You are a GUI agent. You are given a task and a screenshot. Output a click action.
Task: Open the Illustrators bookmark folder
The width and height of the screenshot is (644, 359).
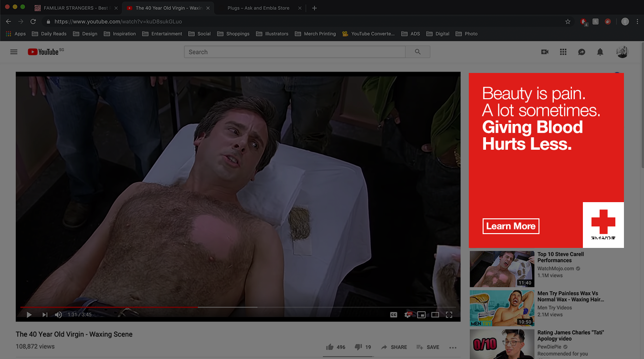click(272, 34)
